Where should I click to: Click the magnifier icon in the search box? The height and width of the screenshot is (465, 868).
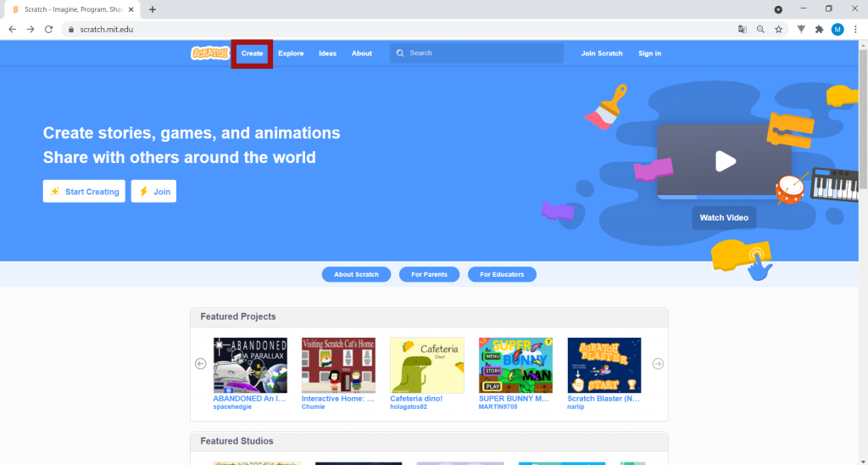400,53
